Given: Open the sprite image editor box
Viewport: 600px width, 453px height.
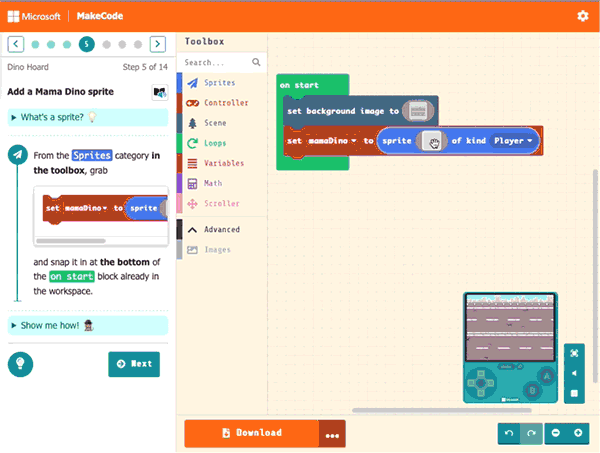Looking at the screenshot, I should (x=432, y=141).
